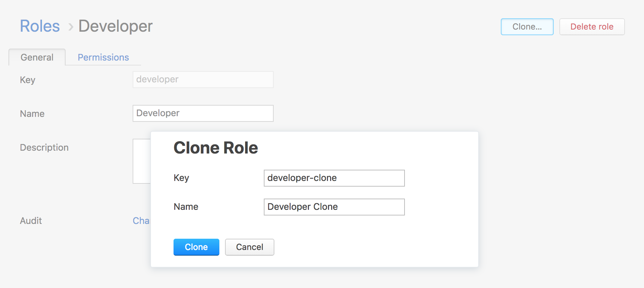Open the Roles breadcrumb link
644x288 pixels.
coord(40,26)
